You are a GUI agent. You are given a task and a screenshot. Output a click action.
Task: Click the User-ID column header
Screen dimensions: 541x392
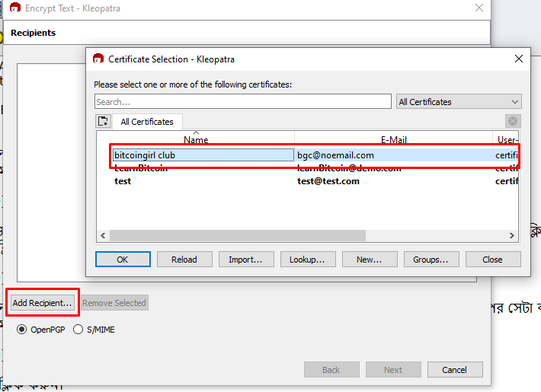click(506, 139)
